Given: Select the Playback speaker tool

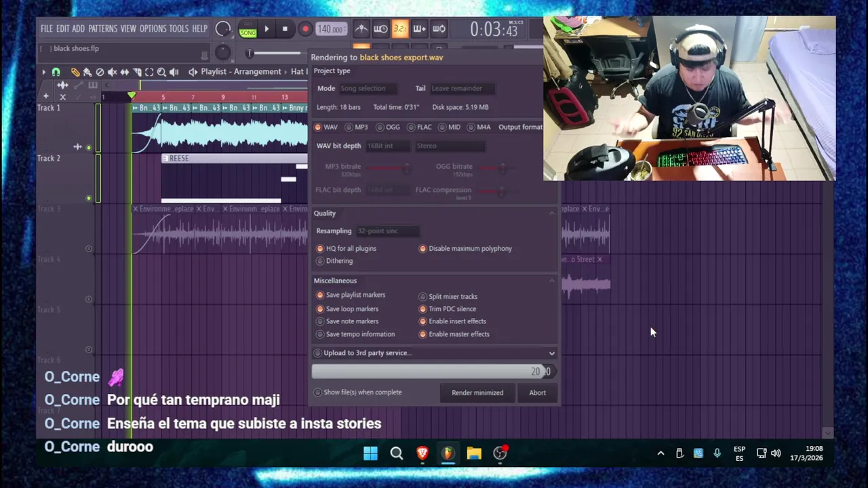Looking at the screenshot, I should tap(174, 72).
